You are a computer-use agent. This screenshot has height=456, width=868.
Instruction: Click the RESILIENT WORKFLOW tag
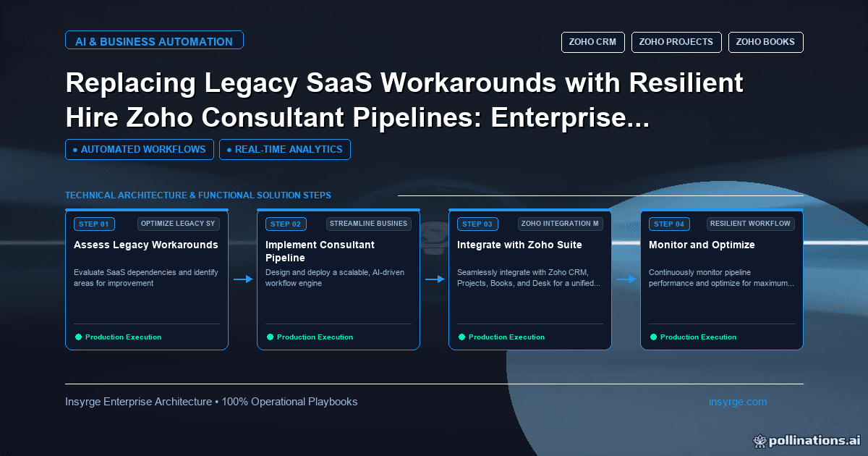[750, 224]
